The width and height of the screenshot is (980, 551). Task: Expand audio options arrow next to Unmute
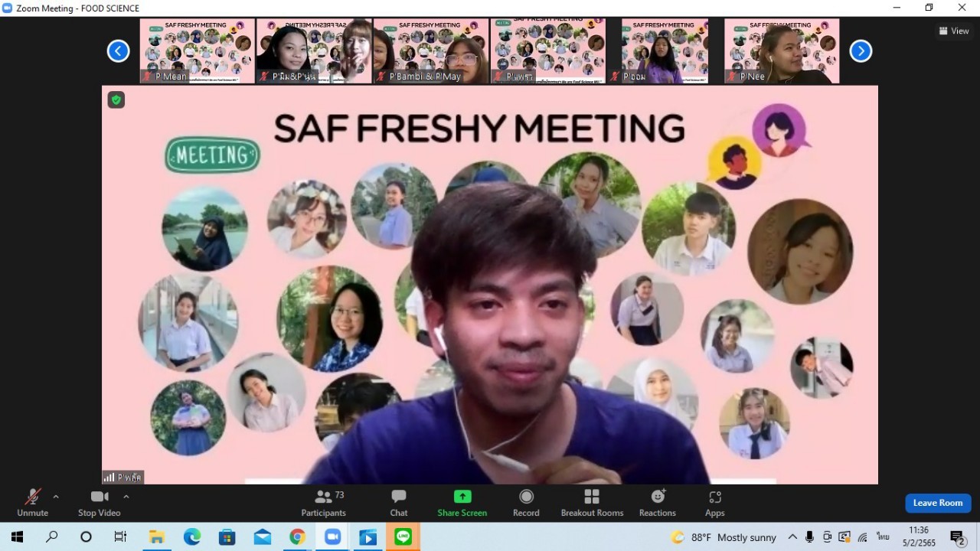56,497
